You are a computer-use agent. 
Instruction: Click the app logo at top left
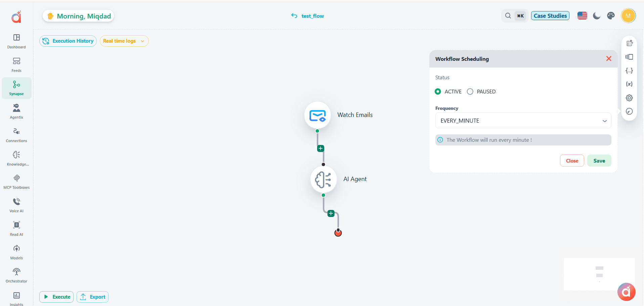pos(16,16)
